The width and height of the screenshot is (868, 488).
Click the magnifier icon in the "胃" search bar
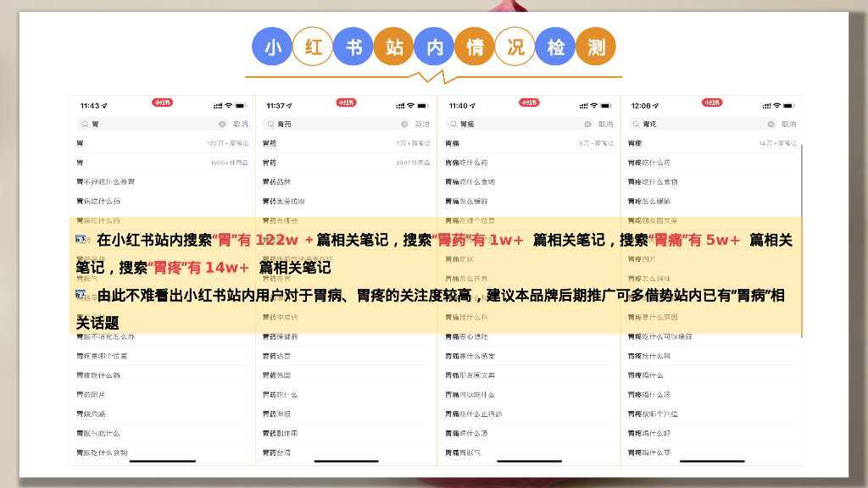[x=83, y=123]
